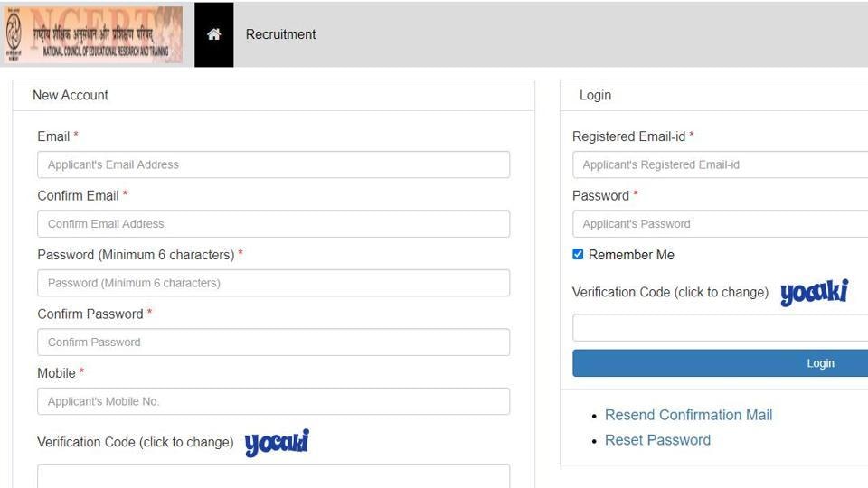
Task: Click the new account Password field
Action: pos(273,283)
